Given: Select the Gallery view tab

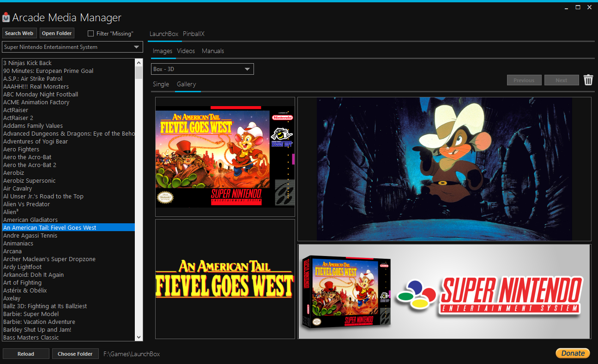Looking at the screenshot, I should (187, 84).
